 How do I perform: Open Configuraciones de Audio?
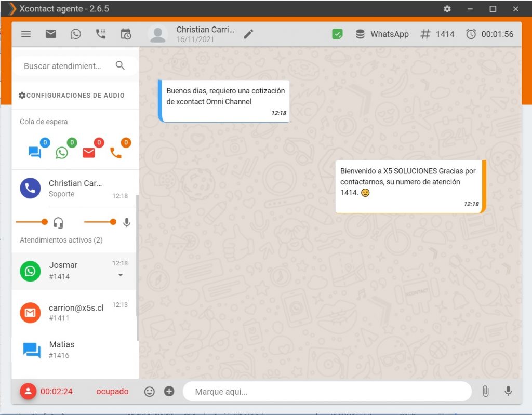click(x=72, y=96)
